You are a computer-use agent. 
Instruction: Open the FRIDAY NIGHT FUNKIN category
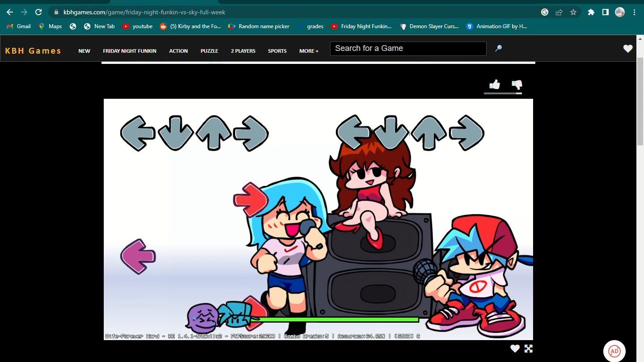click(x=129, y=51)
